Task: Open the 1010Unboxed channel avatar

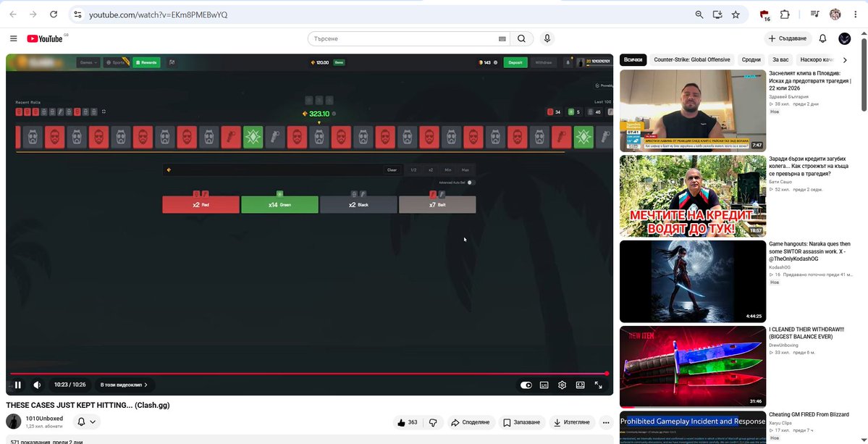Action: click(x=13, y=422)
